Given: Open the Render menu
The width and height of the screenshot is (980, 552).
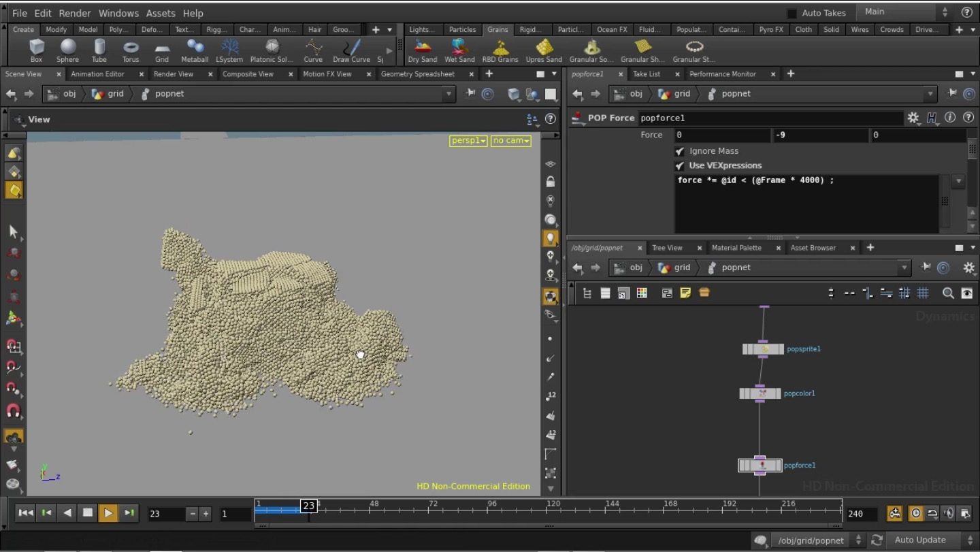Looking at the screenshot, I should (75, 13).
